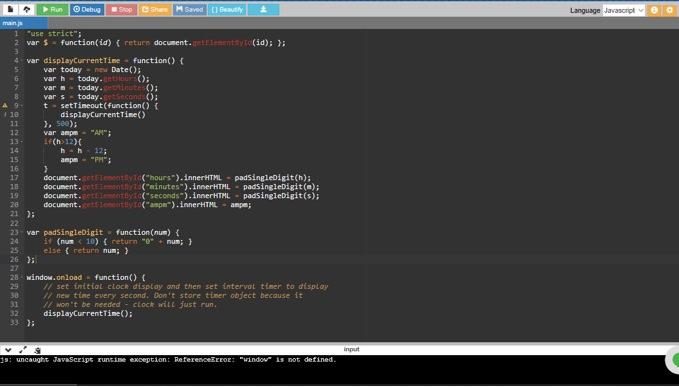Click the Saved button
The width and height of the screenshot is (679, 387).
[x=190, y=9]
